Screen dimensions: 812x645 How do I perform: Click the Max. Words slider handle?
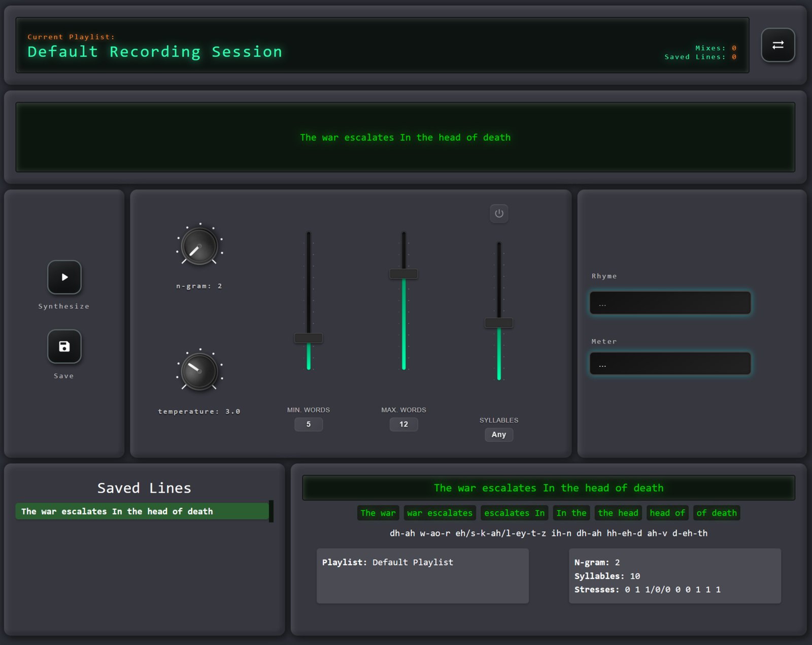[x=403, y=274]
